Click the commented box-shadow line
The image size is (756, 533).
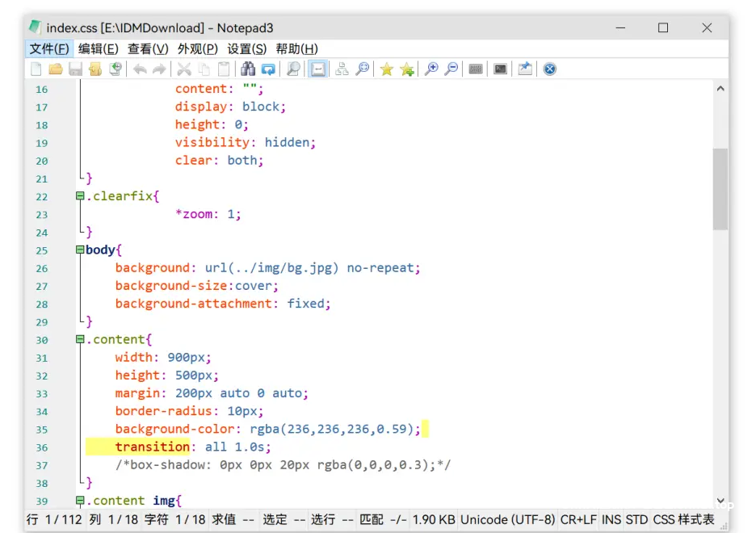pos(283,465)
